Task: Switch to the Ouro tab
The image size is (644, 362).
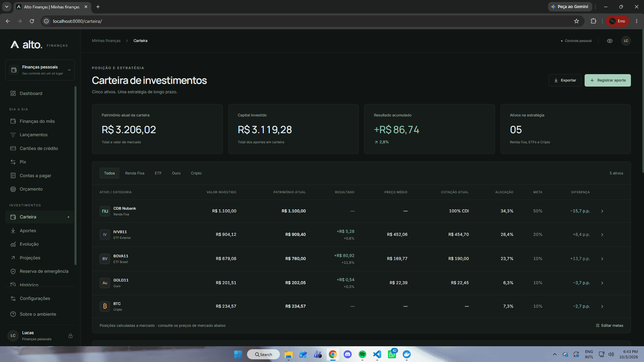Action: tap(176, 173)
